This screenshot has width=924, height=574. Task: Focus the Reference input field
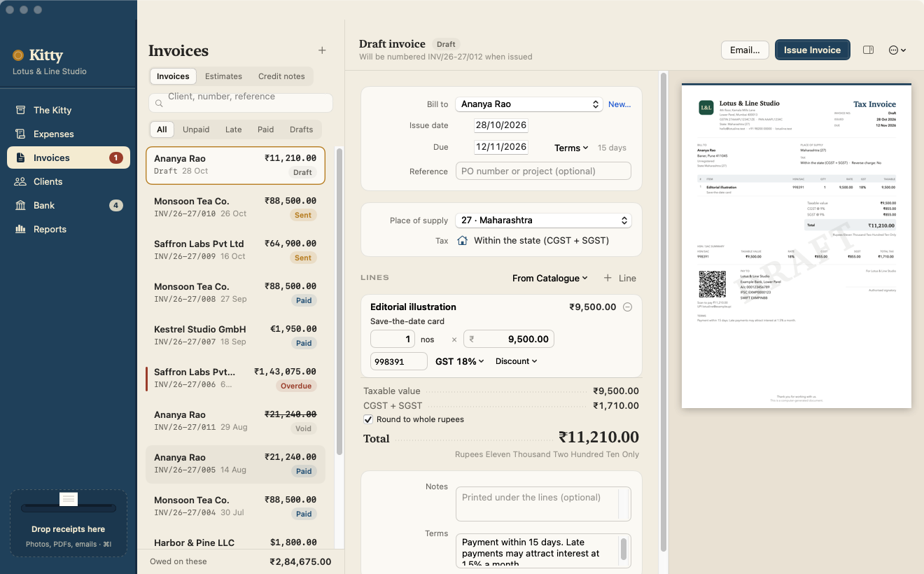click(543, 171)
